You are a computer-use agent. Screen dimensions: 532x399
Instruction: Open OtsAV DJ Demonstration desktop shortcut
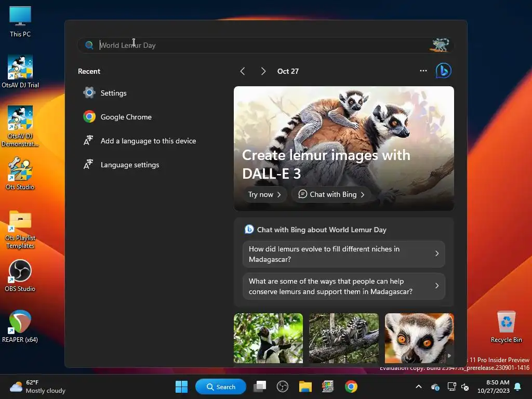pyautogui.click(x=20, y=126)
